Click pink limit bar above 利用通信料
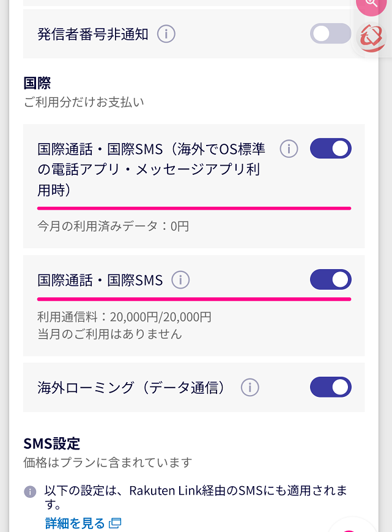Screen dimensions: 392x532 coord(194,299)
